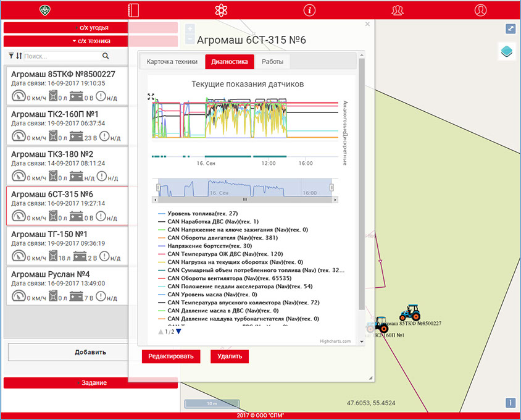Toggle 'CAN Обороты двигателя' legend series

coord(215,237)
